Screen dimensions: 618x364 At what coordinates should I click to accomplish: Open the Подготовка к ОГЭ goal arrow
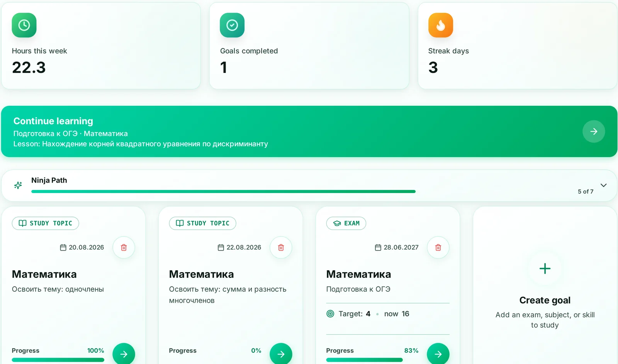[438, 354]
